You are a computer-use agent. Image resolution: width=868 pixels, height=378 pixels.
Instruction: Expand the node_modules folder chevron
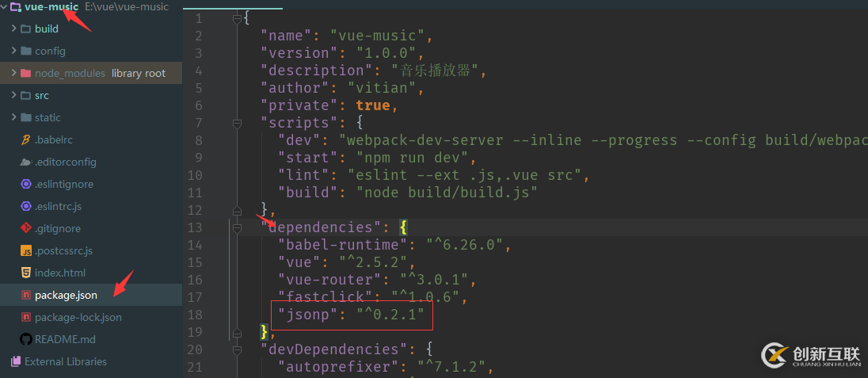[x=13, y=73]
